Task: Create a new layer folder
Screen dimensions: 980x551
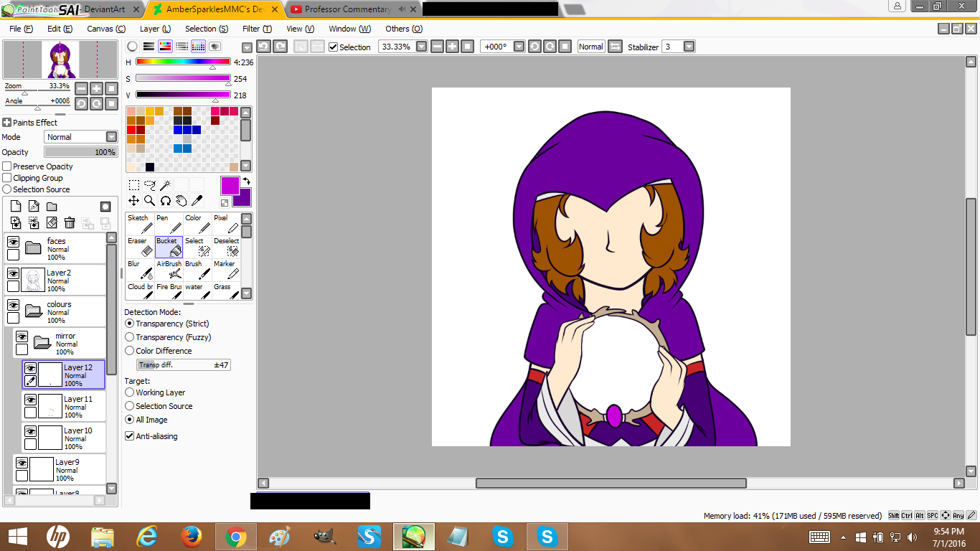Action: pyautogui.click(x=52, y=207)
